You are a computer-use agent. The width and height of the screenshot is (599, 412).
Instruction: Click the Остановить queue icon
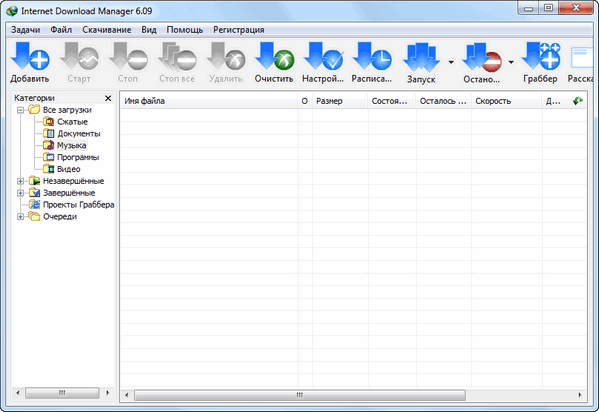tap(482, 57)
